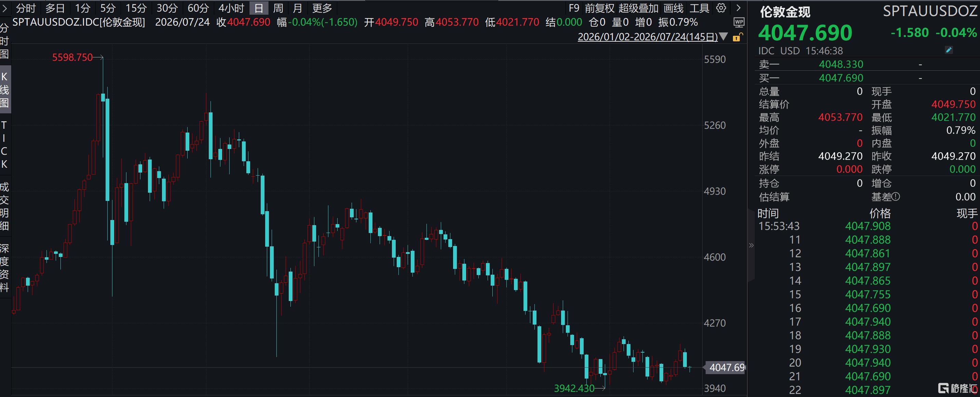This screenshot has height=397, width=980.
Task: Switch to the 30分 chart period
Action: point(167,8)
